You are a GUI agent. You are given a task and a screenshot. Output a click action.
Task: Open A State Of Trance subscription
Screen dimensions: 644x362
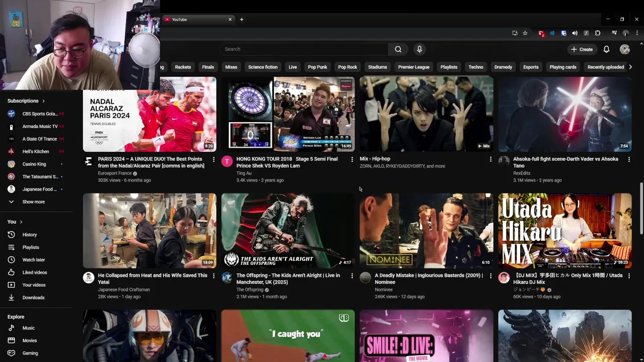(x=36, y=139)
